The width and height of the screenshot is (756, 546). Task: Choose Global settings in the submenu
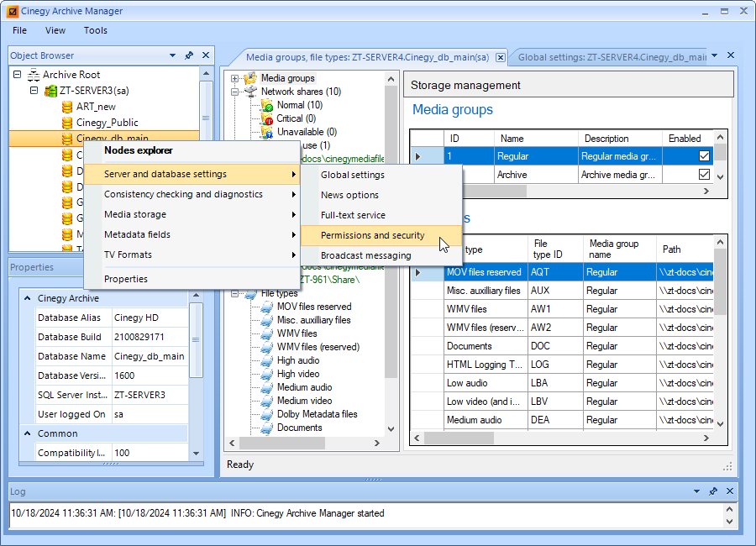tap(381, 175)
